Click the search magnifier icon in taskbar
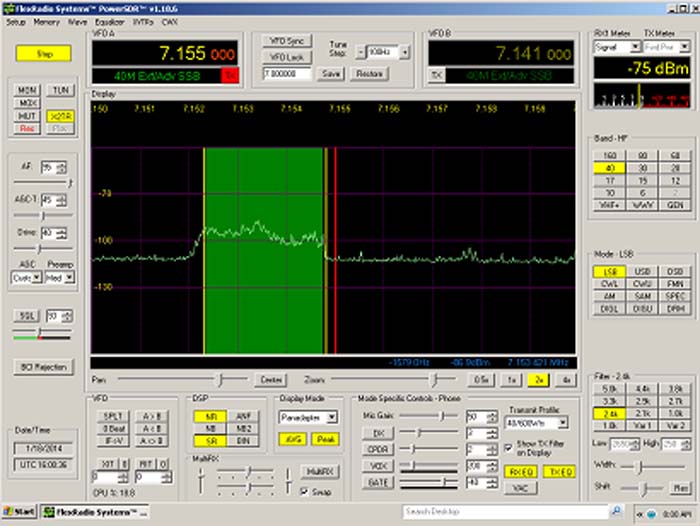The width and height of the screenshot is (700, 526). click(617, 511)
